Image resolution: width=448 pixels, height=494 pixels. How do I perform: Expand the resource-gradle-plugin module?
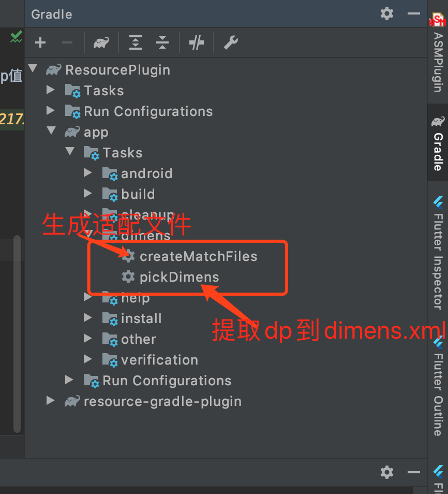51,400
